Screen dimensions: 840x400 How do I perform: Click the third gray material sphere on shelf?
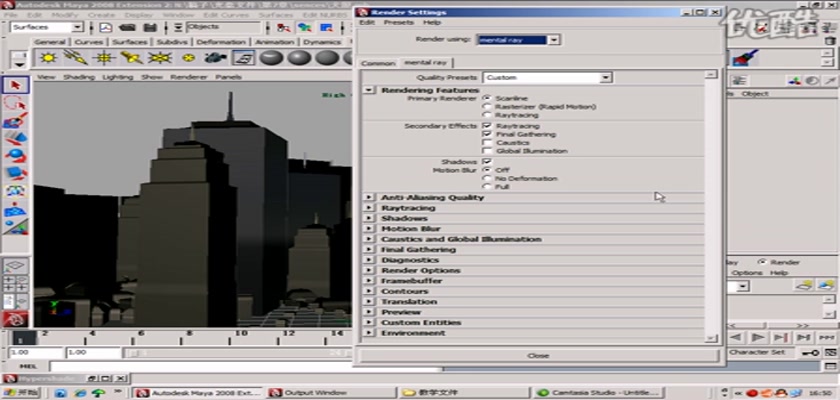pos(327,57)
